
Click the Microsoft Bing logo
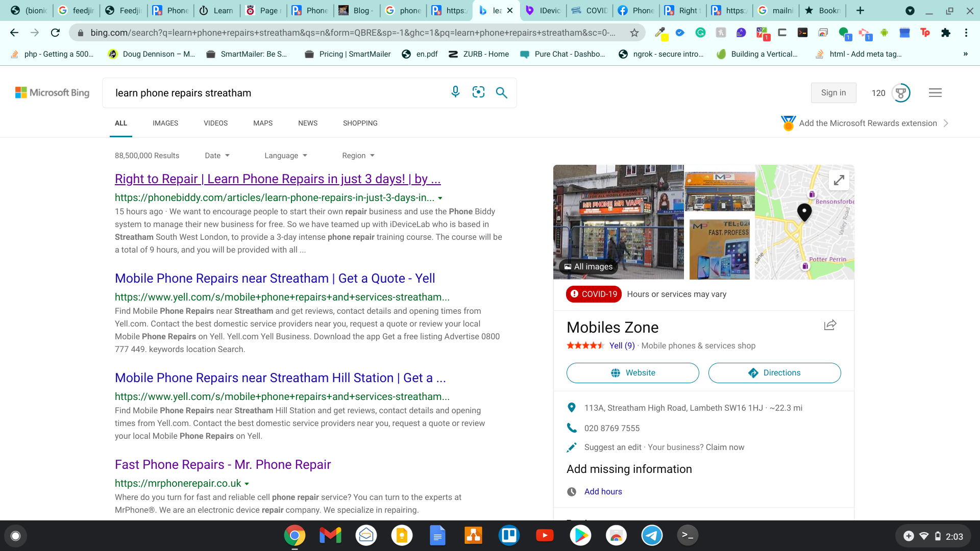pos(52,92)
